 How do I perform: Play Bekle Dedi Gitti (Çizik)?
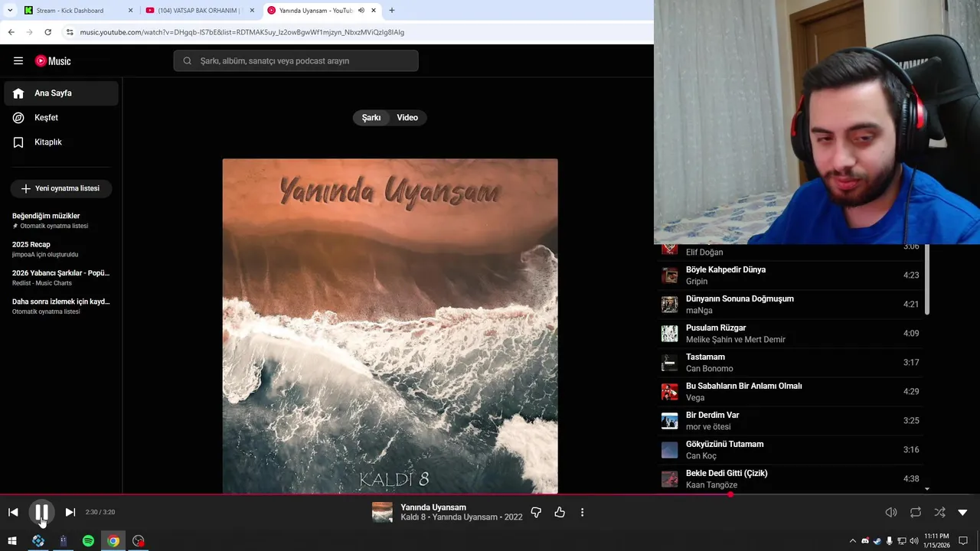point(790,479)
